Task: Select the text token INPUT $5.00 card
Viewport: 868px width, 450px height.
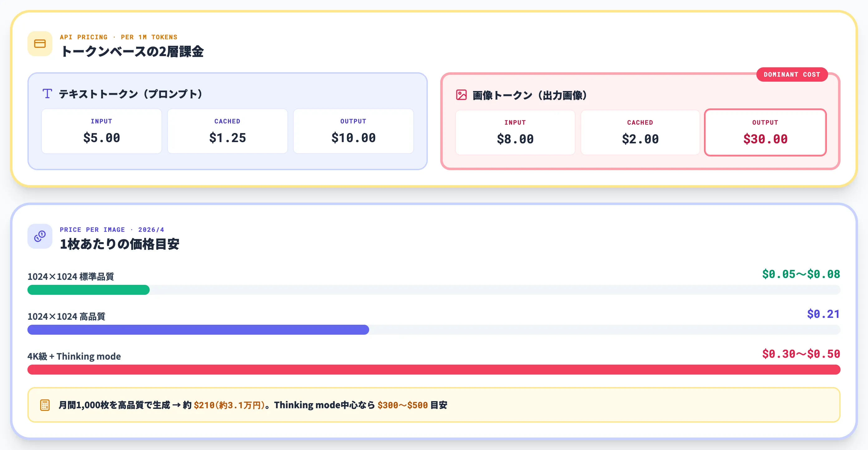Action: (101, 131)
